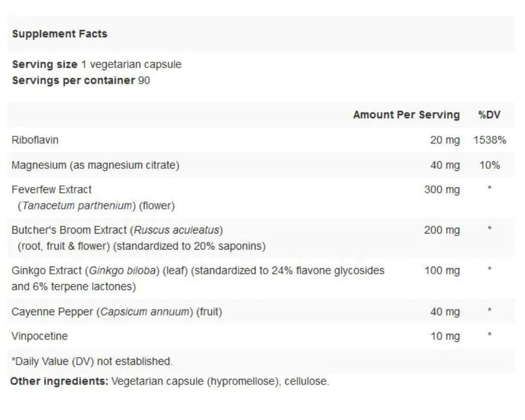525x420 pixels.
Task: Click the Servings per container line
Action: coord(81,80)
